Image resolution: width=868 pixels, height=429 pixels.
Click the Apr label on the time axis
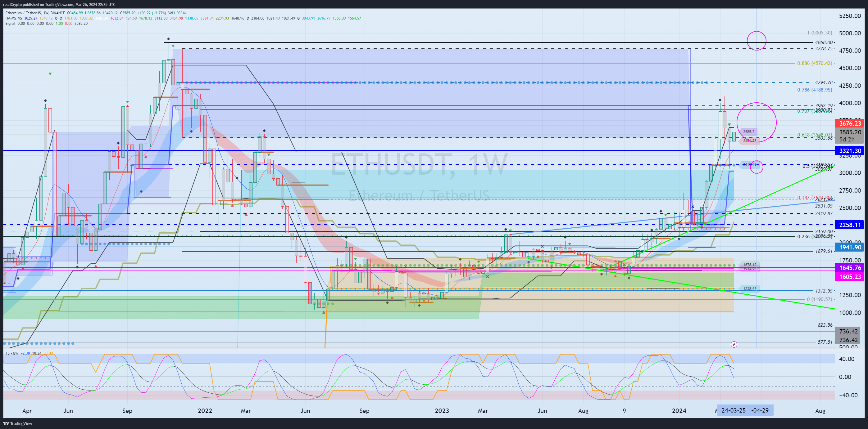click(x=27, y=411)
